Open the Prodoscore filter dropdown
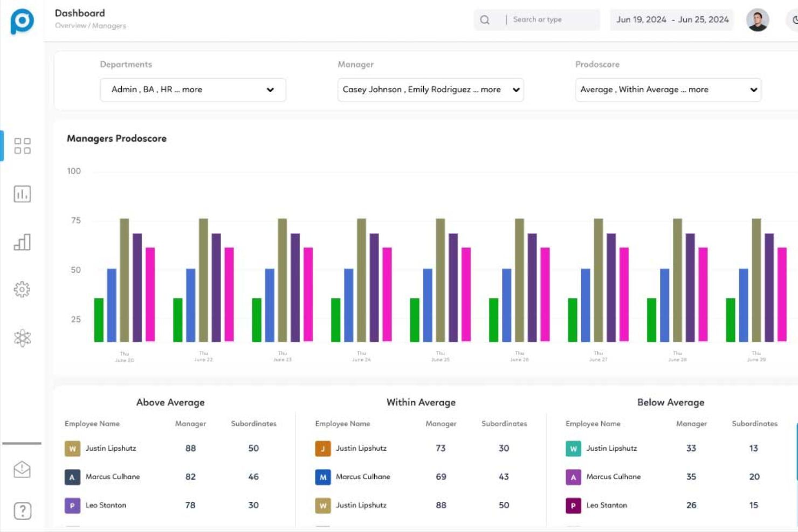 [x=668, y=89]
